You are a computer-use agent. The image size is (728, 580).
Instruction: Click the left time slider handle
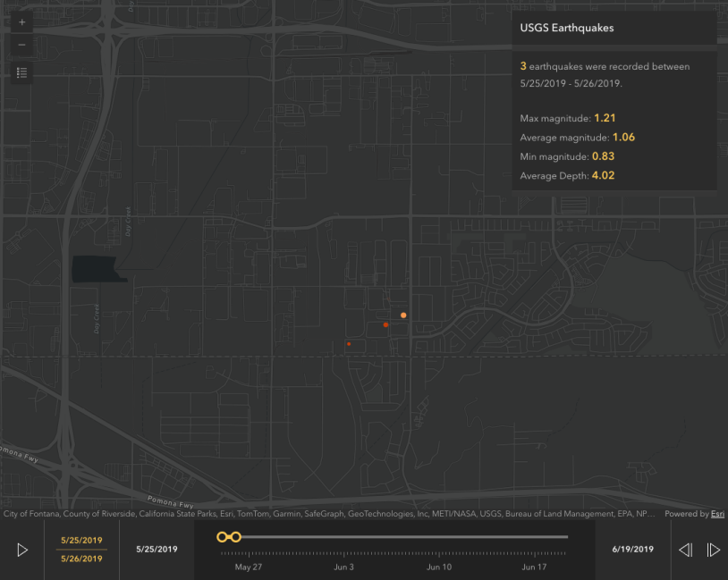[222, 537]
